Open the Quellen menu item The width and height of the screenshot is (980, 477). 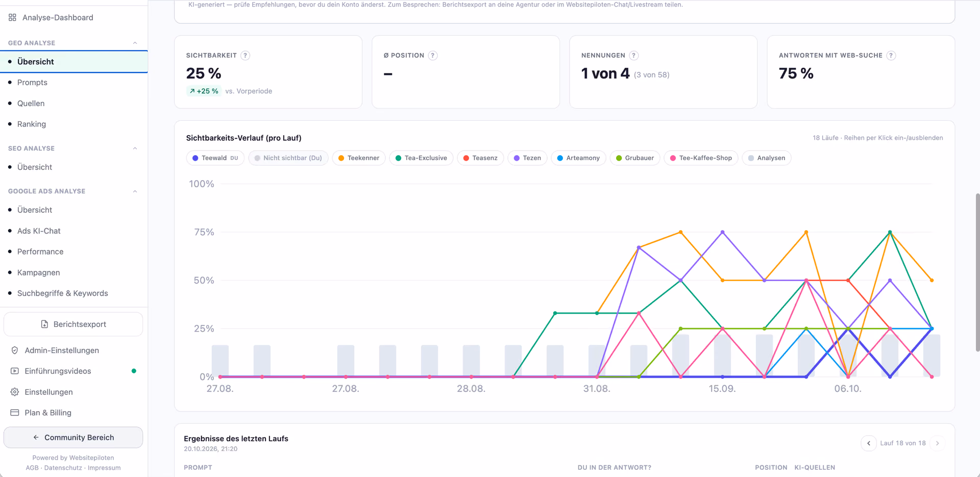[x=74, y=104]
